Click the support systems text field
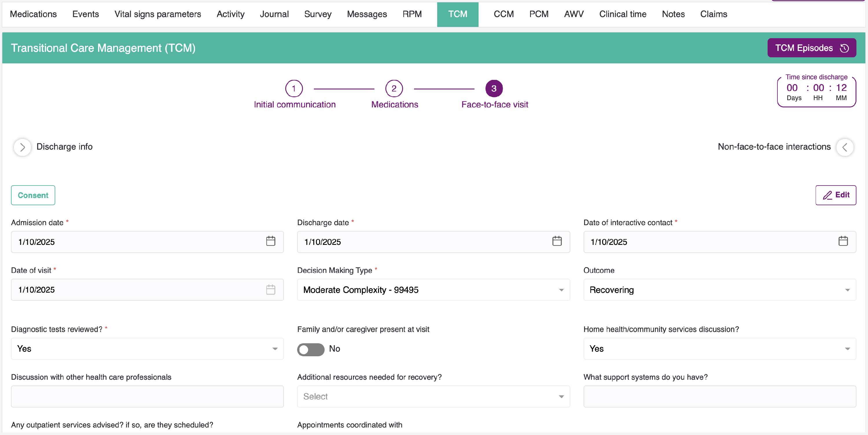 tap(719, 396)
